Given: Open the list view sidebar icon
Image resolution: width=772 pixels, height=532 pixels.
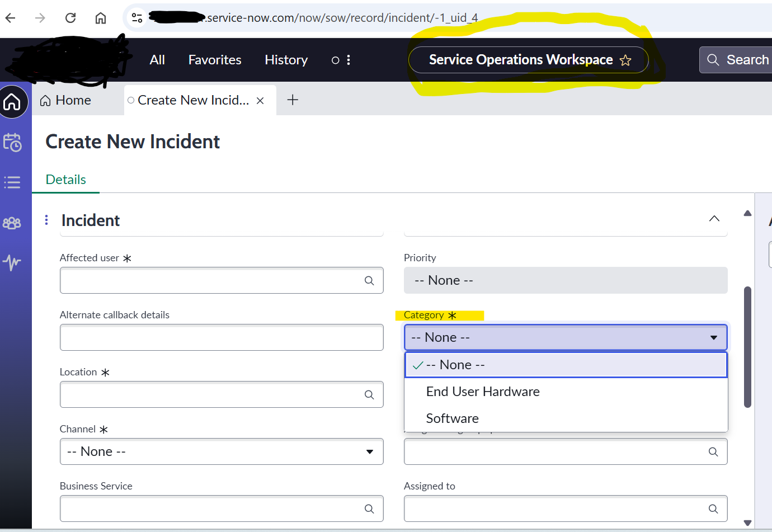Looking at the screenshot, I should coord(12,182).
